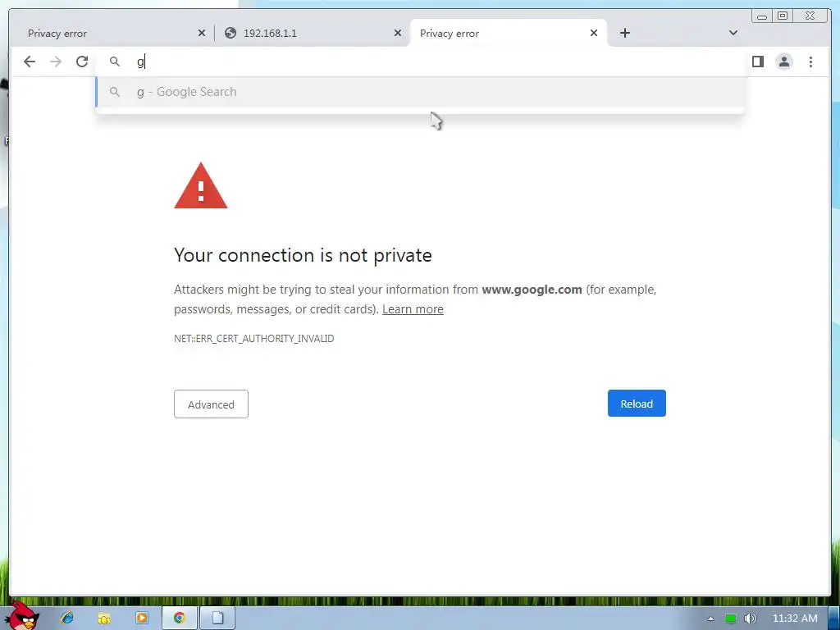Switch to the 192.168.1.1 tab
The image size is (840, 630).
[x=313, y=33]
